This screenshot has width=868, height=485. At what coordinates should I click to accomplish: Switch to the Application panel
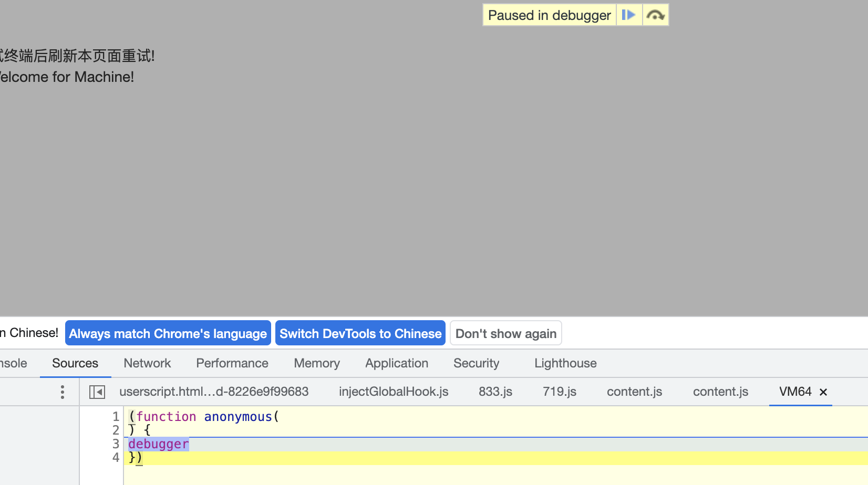click(396, 363)
